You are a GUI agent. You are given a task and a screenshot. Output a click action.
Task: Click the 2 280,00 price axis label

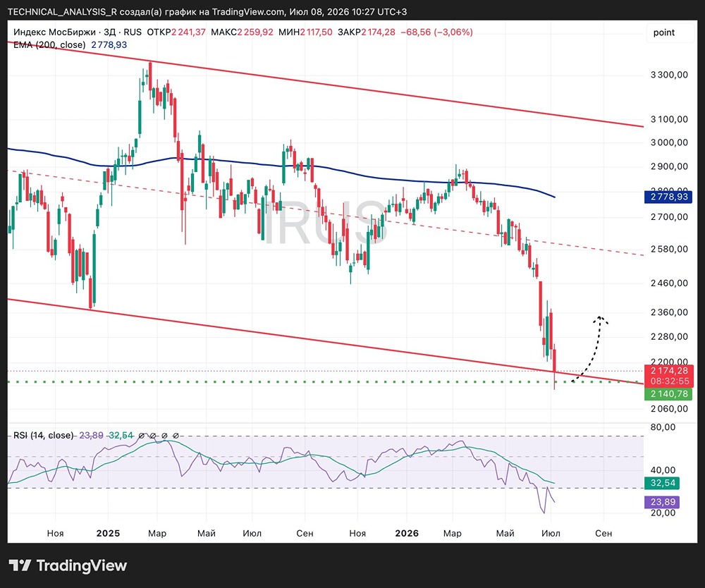(x=669, y=337)
